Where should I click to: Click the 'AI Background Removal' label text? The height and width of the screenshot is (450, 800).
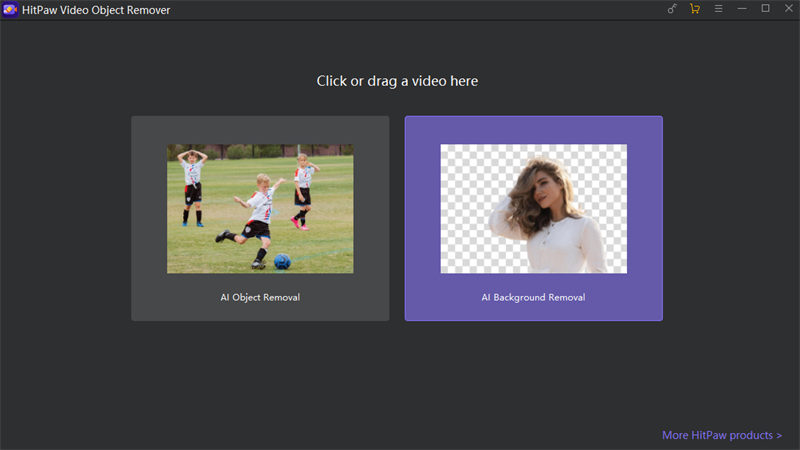click(x=534, y=297)
